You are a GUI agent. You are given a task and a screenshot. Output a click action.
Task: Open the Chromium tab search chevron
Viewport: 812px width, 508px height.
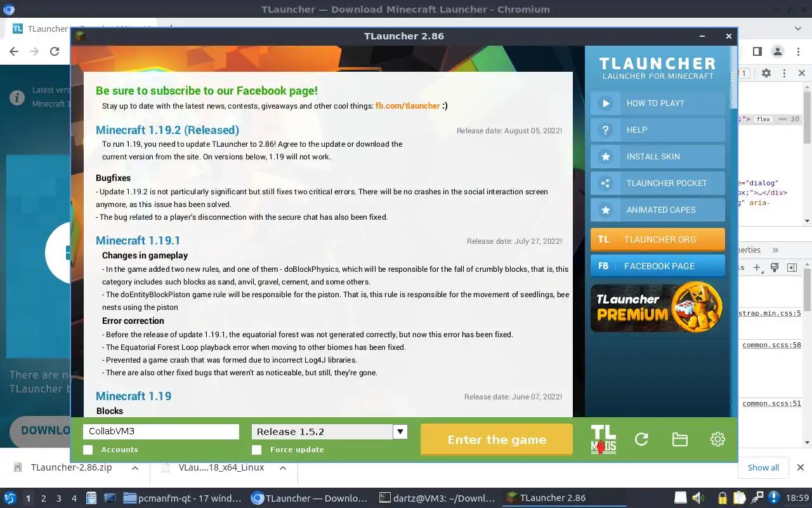[x=798, y=29]
